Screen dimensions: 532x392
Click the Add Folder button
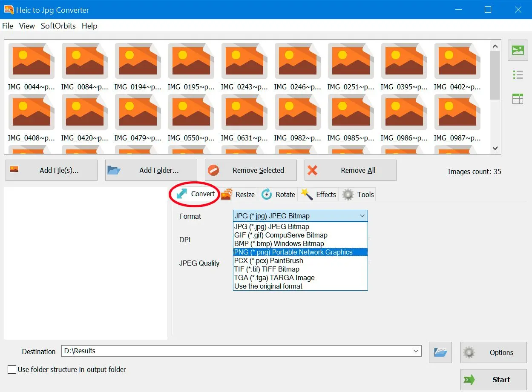click(x=151, y=170)
